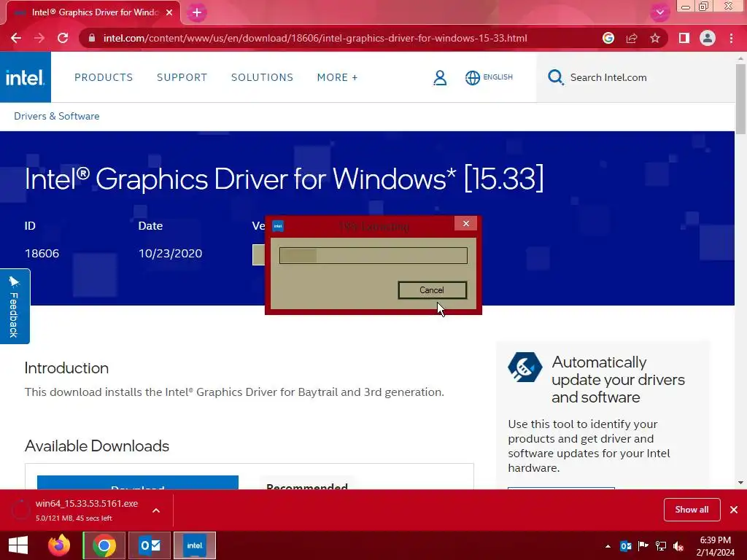Bookmark this page with the star
The height and width of the screenshot is (560, 747).
pyautogui.click(x=655, y=38)
